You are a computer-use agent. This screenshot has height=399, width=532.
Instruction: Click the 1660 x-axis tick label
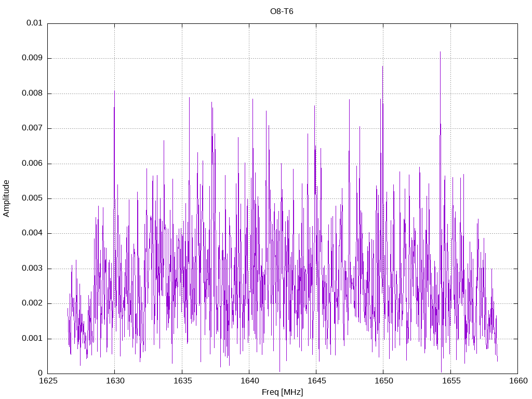point(518,381)
